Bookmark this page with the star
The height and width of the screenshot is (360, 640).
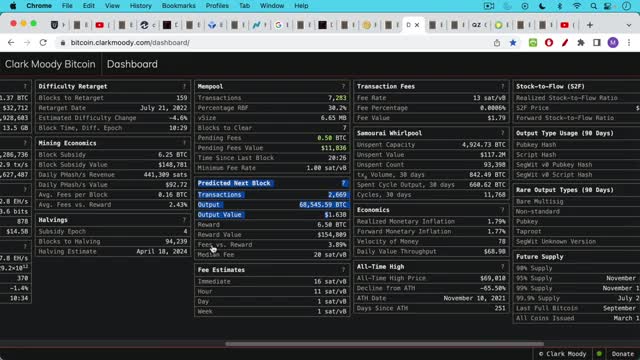tap(513, 42)
